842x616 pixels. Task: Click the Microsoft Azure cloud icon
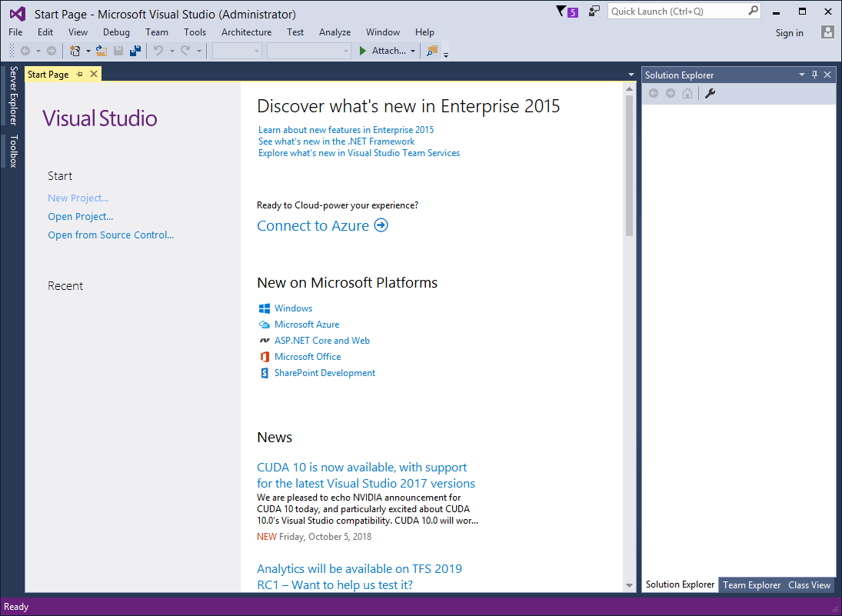(265, 325)
